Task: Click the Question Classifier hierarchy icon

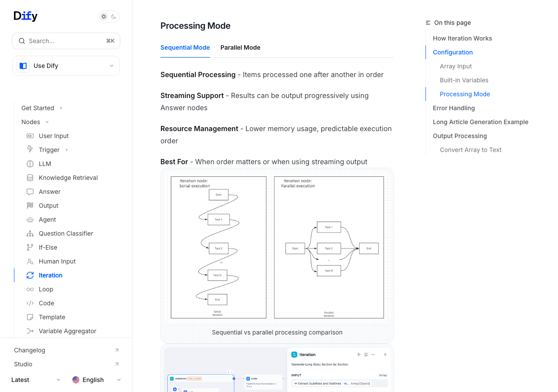Action: tap(30, 233)
